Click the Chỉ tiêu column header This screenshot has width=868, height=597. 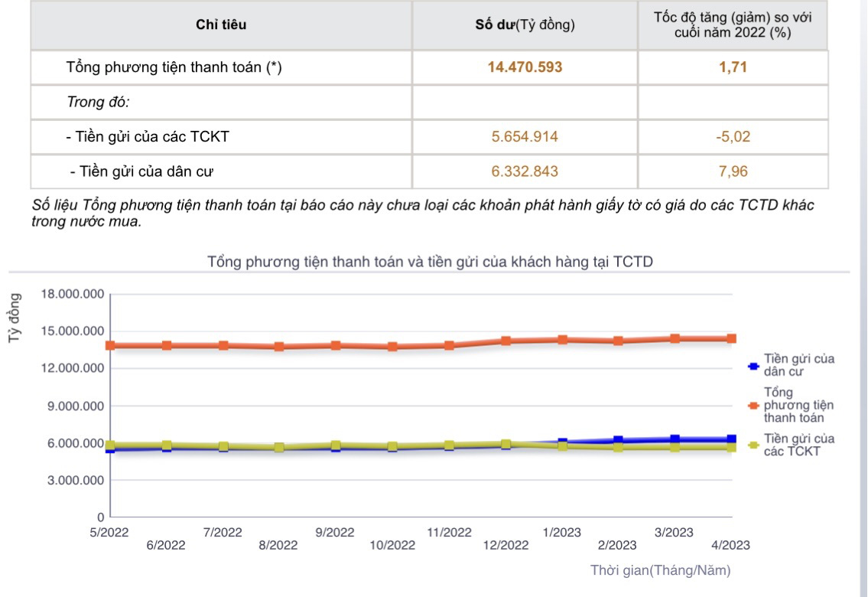click(x=221, y=24)
